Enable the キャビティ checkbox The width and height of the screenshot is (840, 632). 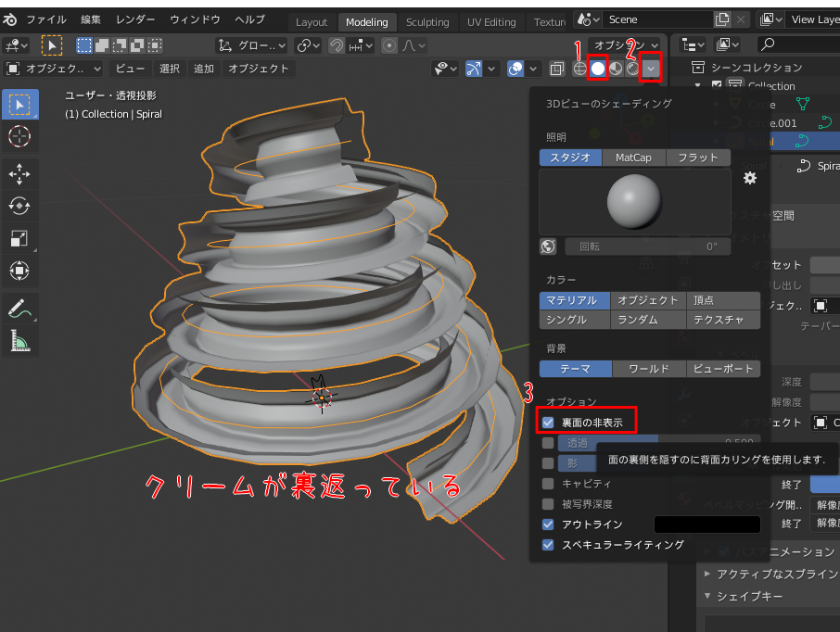coord(548,484)
